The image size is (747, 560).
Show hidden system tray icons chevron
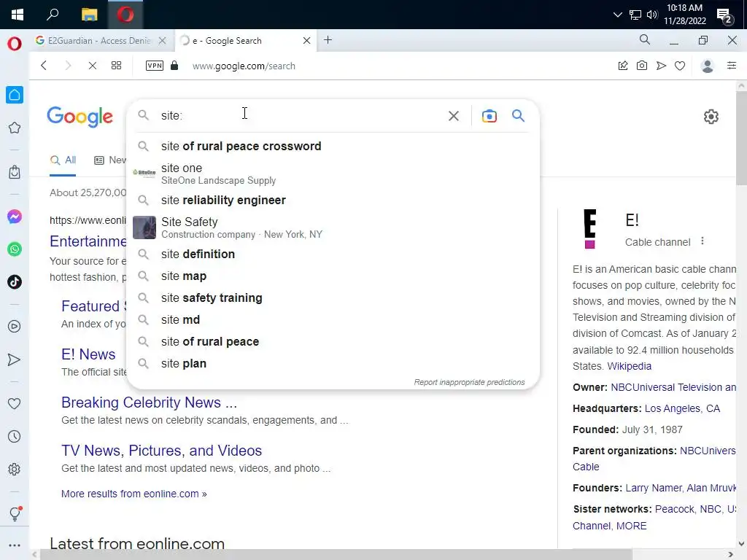point(617,15)
